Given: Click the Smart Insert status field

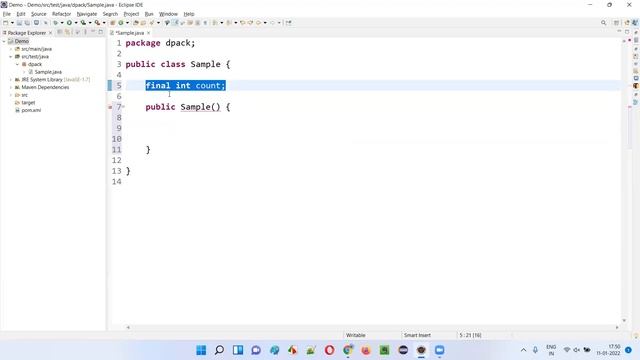Looking at the screenshot, I should click(x=417, y=335).
